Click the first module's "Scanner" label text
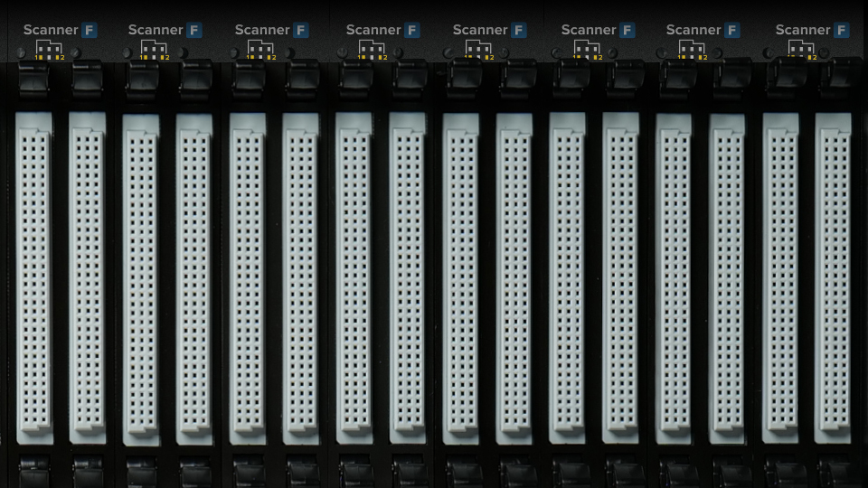Screen dimensions: 868x488 pyautogui.click(x=51, y=30)
